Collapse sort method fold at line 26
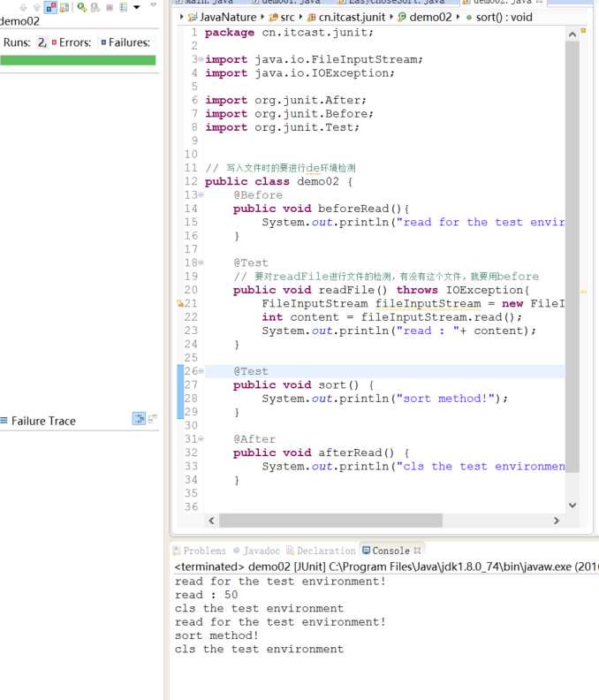Image resolution: width=599 pixels, height=700 pixels. click(201, 371)
